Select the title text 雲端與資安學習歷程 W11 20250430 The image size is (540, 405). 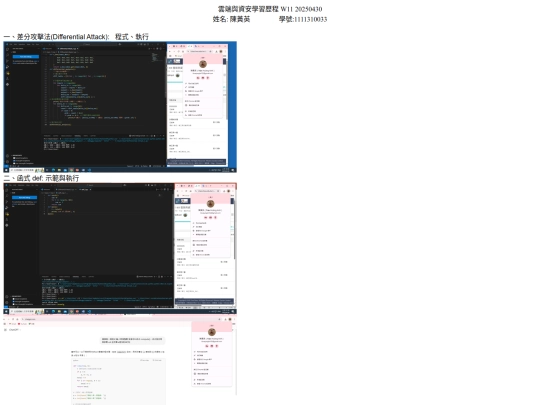(x=270, y=9)
